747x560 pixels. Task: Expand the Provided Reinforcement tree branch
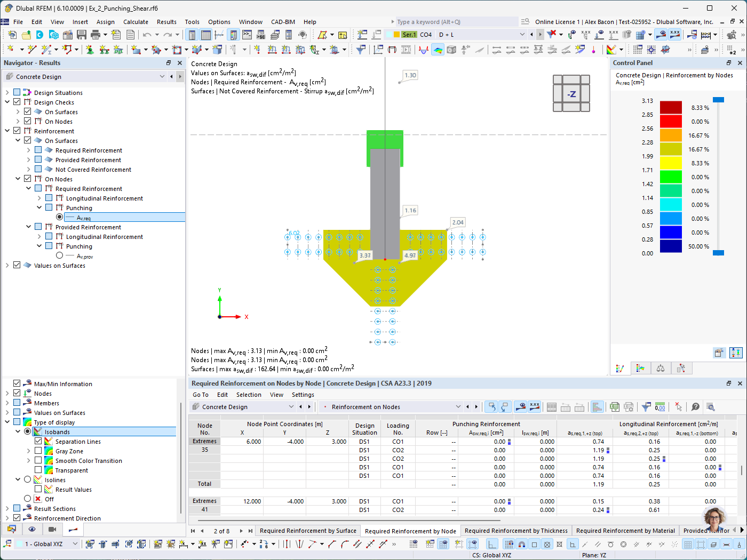(x=27, y=227)
